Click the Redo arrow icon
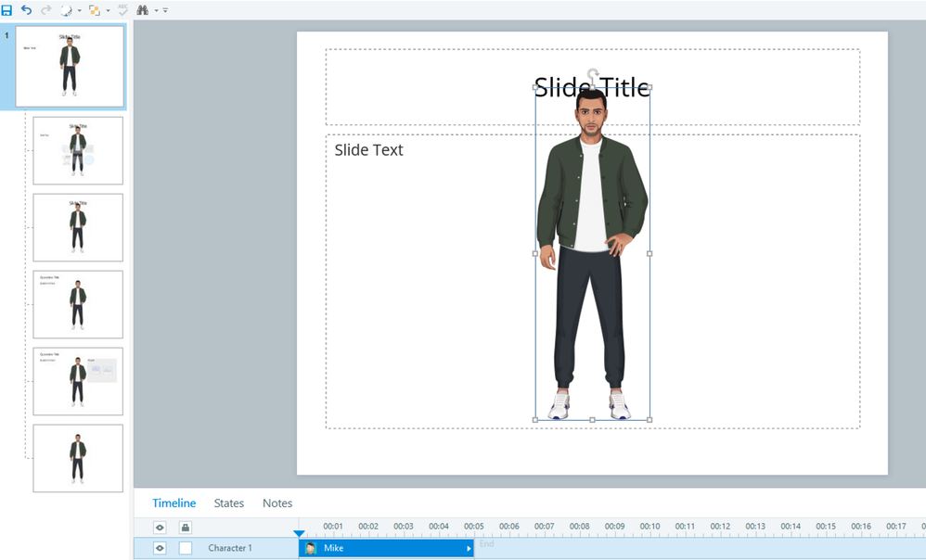This screenshot has height=560, width=926. pyautogui.click(x=45, y=9)
